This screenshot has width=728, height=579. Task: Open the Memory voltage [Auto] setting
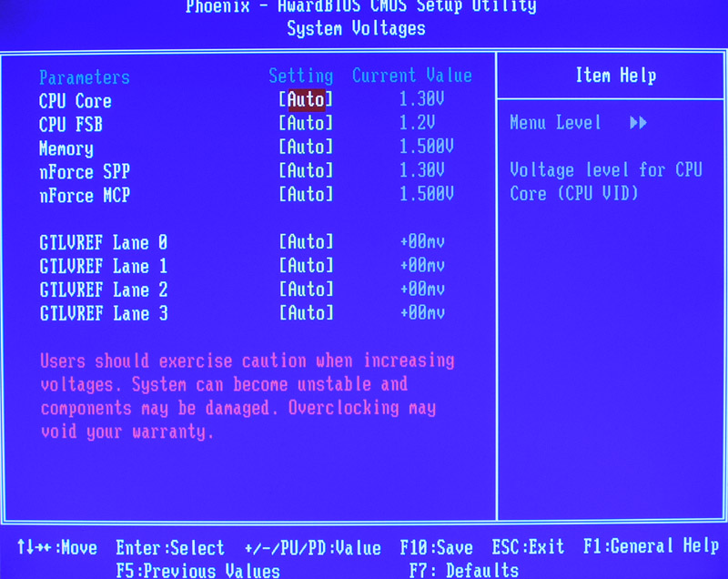pyautogui.click(x=306, y=147)
